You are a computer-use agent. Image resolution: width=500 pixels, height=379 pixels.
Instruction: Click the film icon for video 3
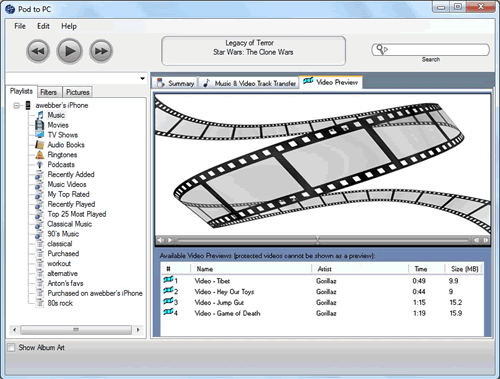[x=168, y=301]
